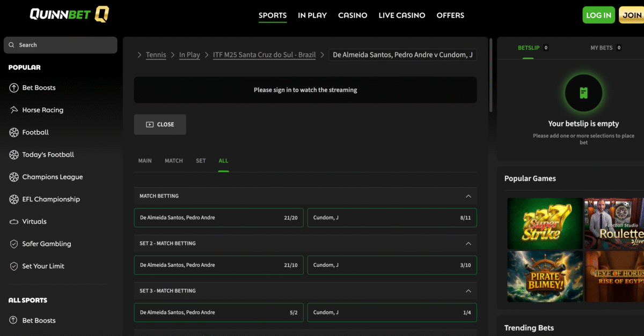Viewport: 644px width, 336px height.
Task: Close the streaming panel with CLOSE button
Action: (x=160, y=124)
